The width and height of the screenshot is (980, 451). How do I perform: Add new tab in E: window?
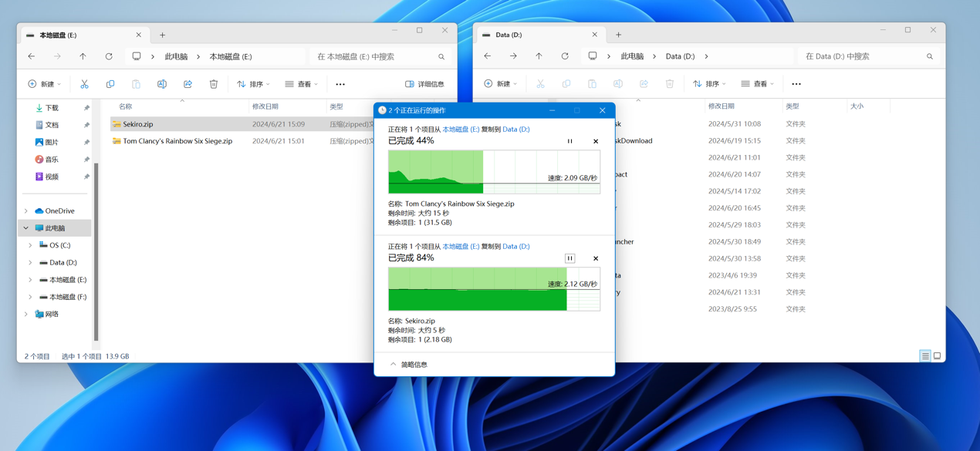point(162,35)
